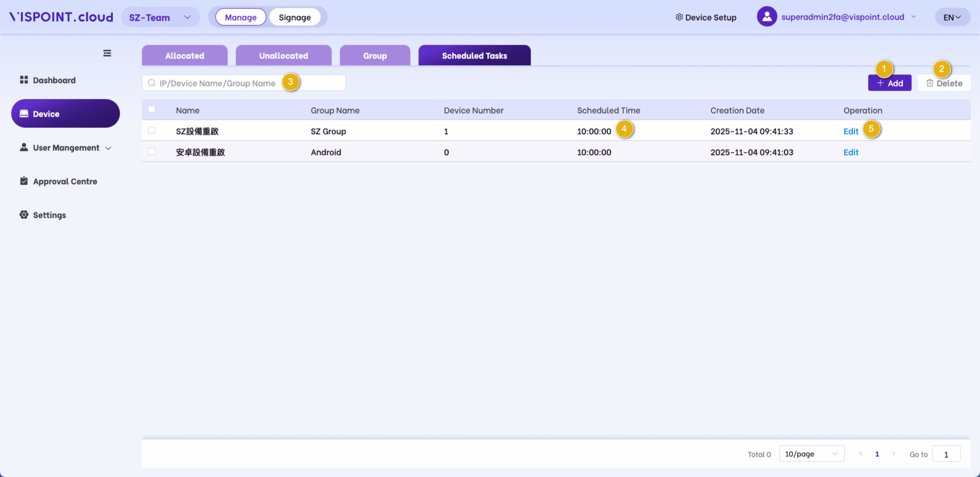Check the SZ設備重啟 row checkbox
This screenshot has height=477, width=980.
[152, 131]
